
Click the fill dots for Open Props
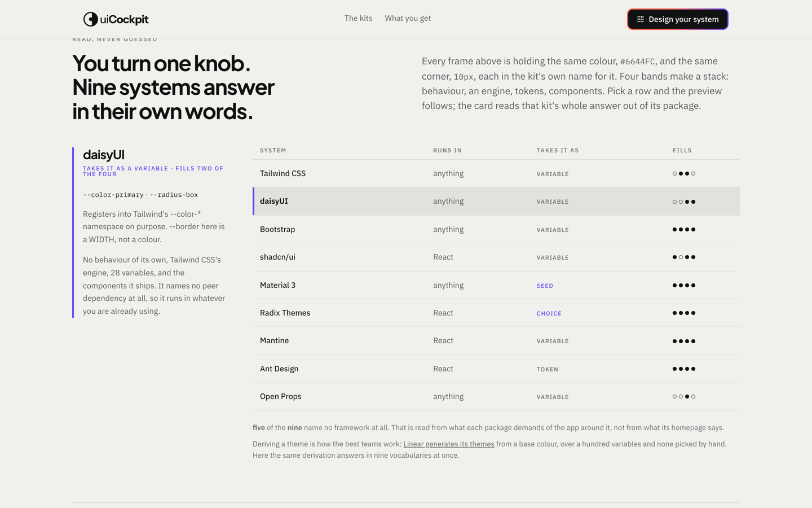(684, 396)
